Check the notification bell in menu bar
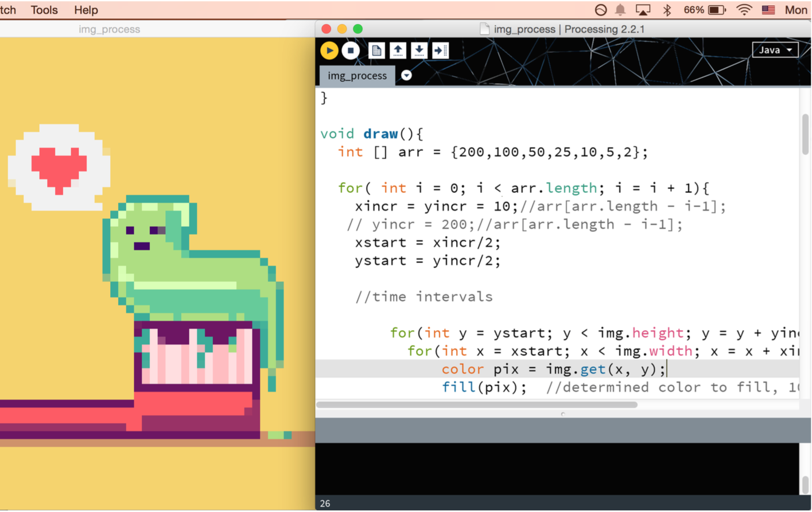Image resolution: width=812 pixels, height=512 pixels. coord(620,10)
